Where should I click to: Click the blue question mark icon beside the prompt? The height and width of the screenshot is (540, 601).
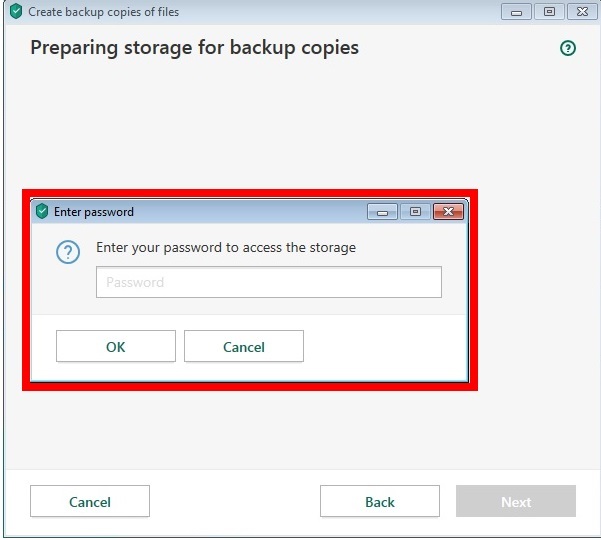[68, 252]
